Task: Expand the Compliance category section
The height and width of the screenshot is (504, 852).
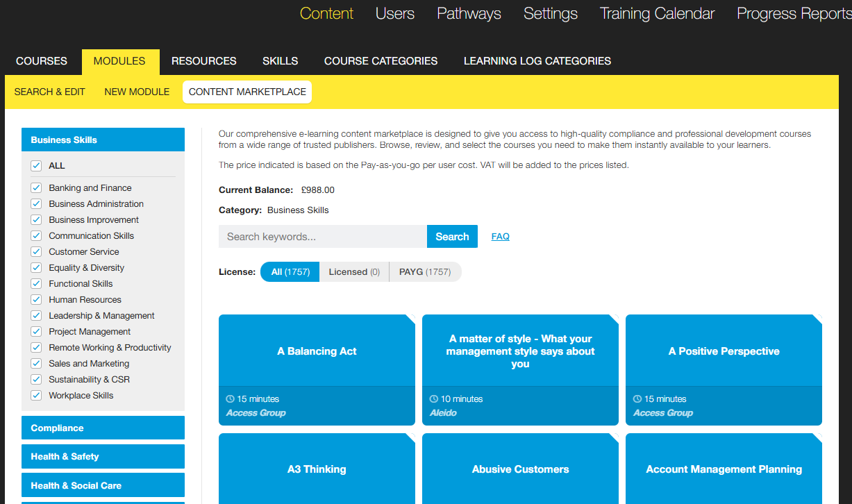Action: coord(103,428)
